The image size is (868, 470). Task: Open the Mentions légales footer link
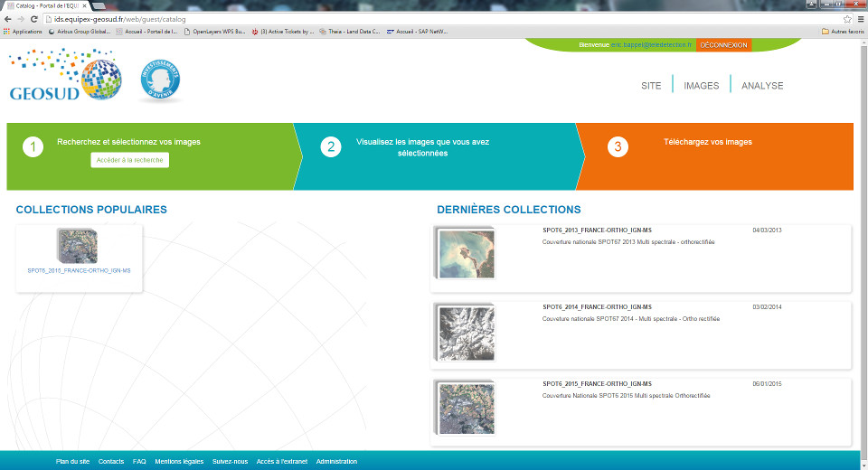179,462
